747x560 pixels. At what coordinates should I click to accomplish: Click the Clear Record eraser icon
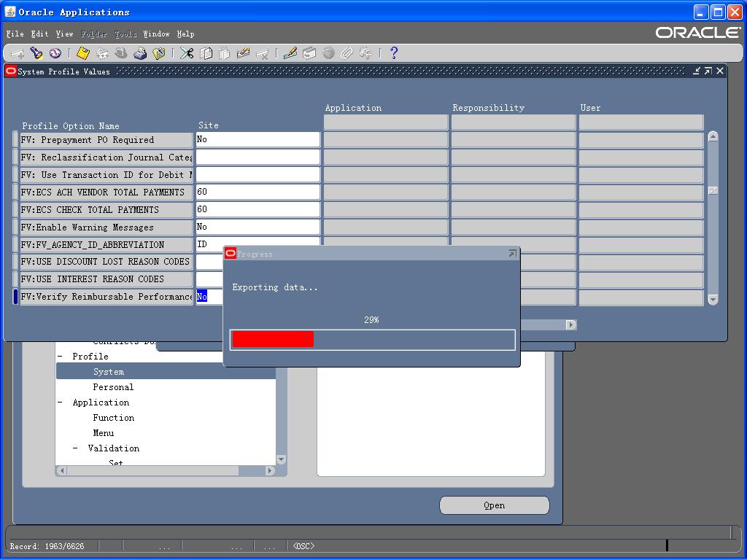244,53
